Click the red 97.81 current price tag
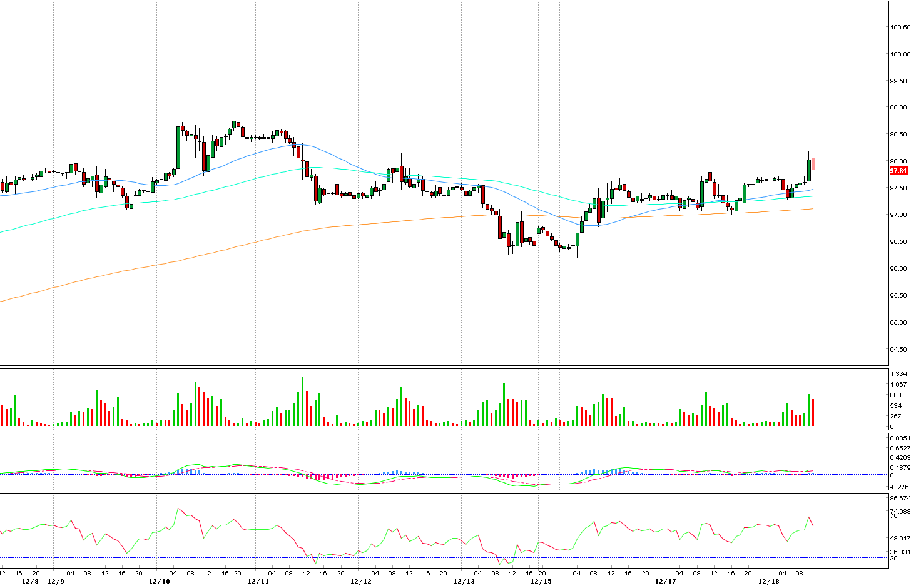Viewport: 916px width, 588px height. coord(898,171)
